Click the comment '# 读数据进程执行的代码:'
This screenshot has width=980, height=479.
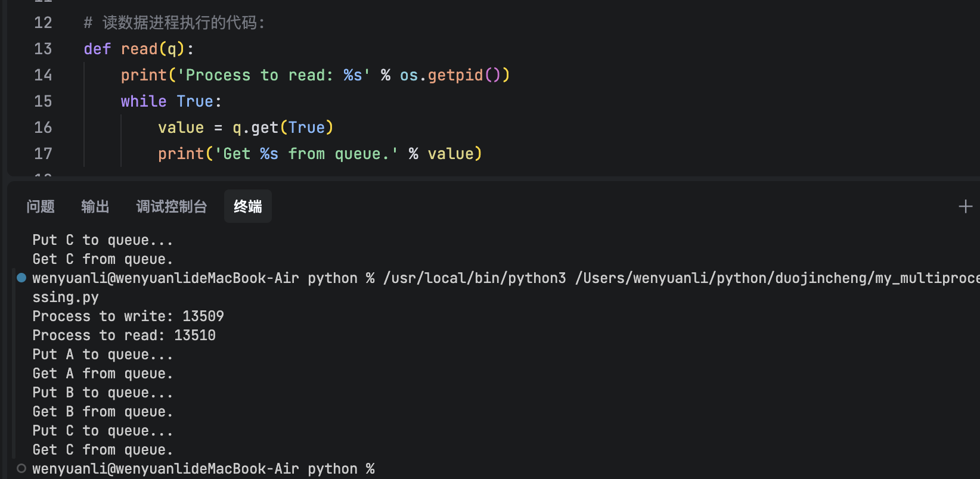(x=174, y=23)
